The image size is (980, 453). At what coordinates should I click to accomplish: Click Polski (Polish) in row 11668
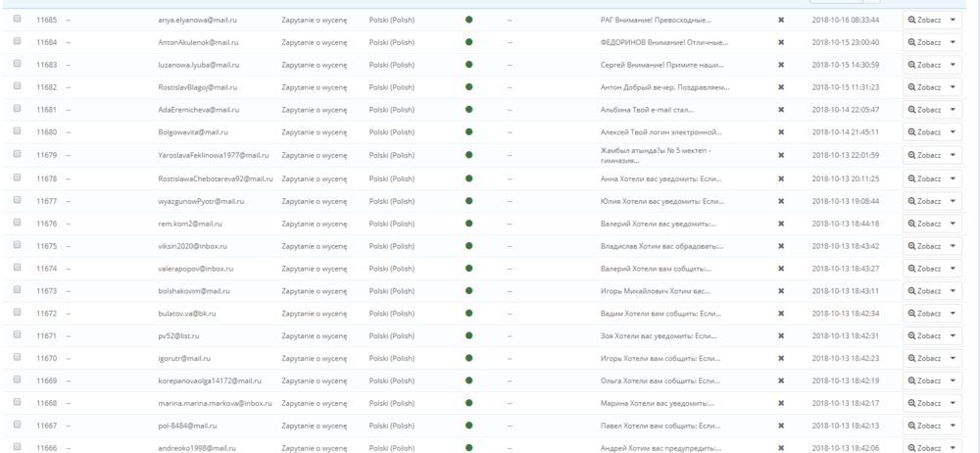tap(391, 404)
